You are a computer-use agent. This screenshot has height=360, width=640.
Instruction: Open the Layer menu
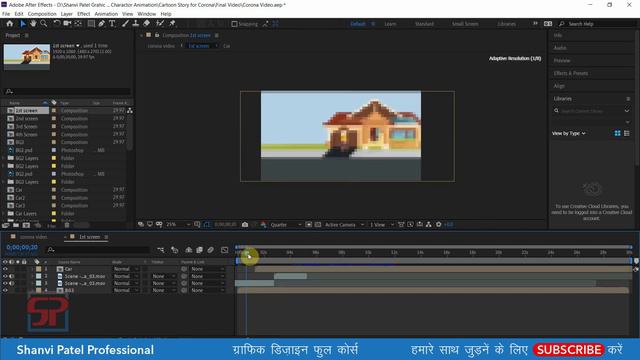tap(67, 14)
